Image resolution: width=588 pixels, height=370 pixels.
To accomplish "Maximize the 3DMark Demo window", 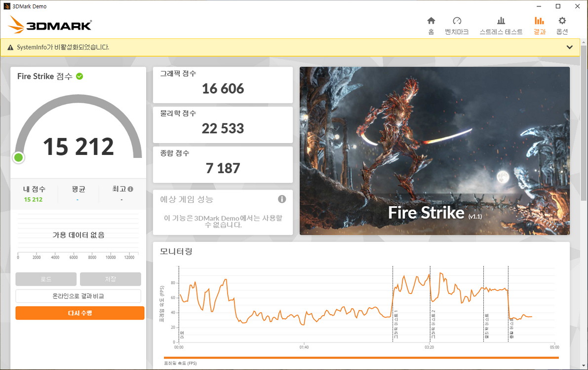I will [558, 6].
